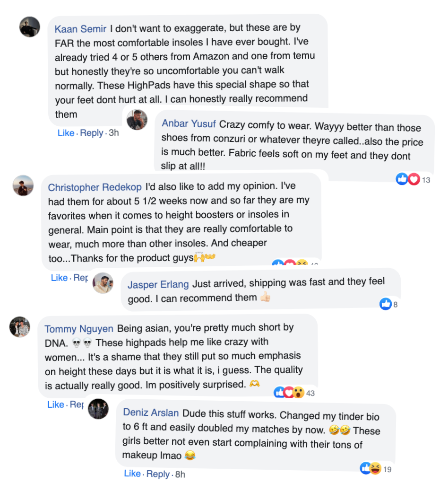Open the Christopher Redekop name link
Viewport: 448px width, 492px height.
point(95,187)
